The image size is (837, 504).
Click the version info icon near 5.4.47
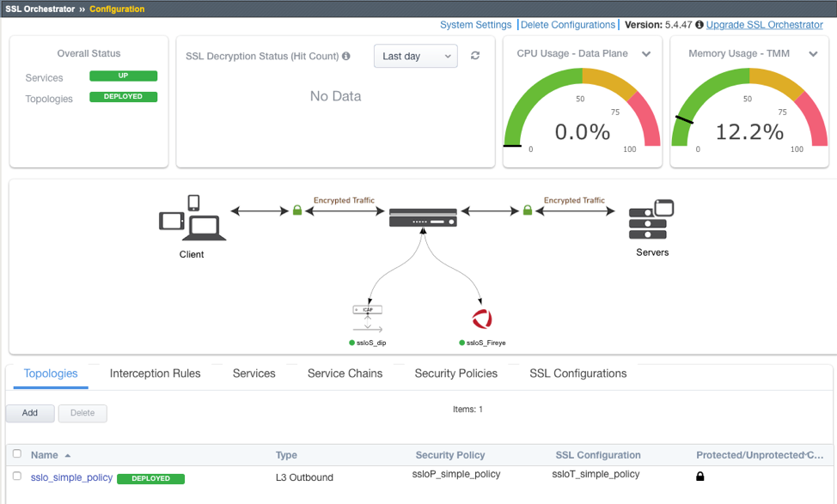tap(700, 25)
